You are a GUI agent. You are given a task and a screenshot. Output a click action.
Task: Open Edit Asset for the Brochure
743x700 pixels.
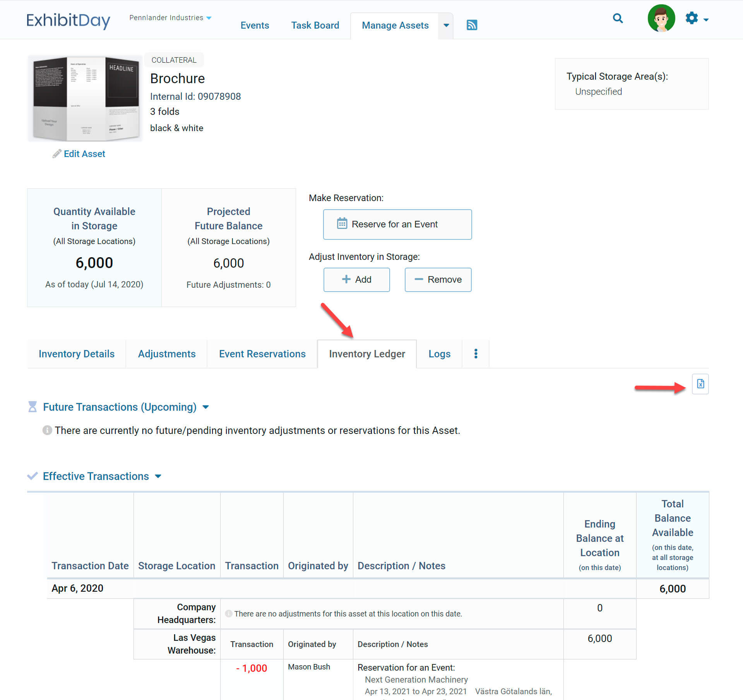coord(84,154)
